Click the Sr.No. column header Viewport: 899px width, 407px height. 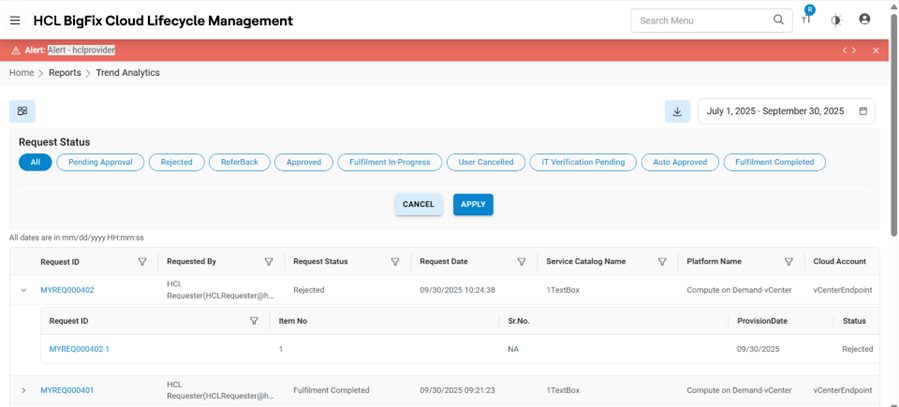519,321
